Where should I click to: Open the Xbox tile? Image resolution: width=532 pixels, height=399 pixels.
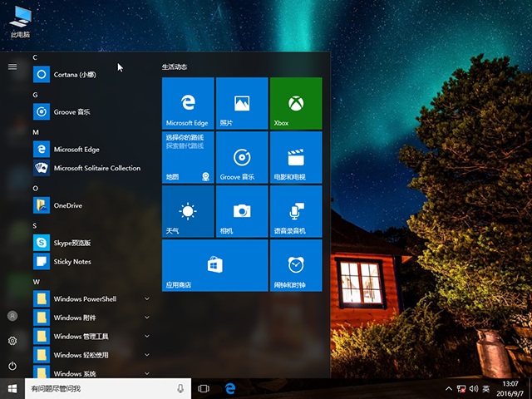tap(295, 103)
